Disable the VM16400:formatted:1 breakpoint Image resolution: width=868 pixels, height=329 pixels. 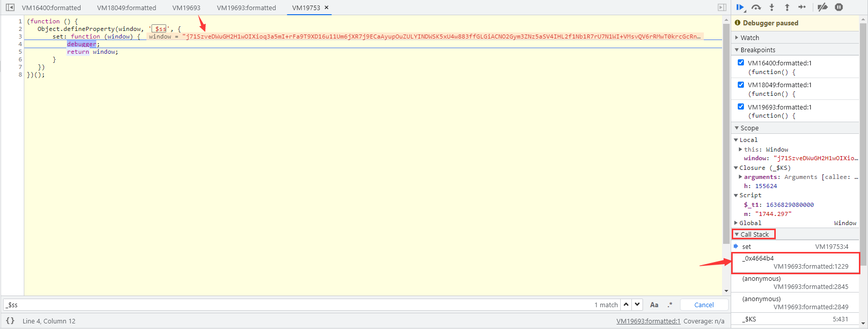(741, 63)
